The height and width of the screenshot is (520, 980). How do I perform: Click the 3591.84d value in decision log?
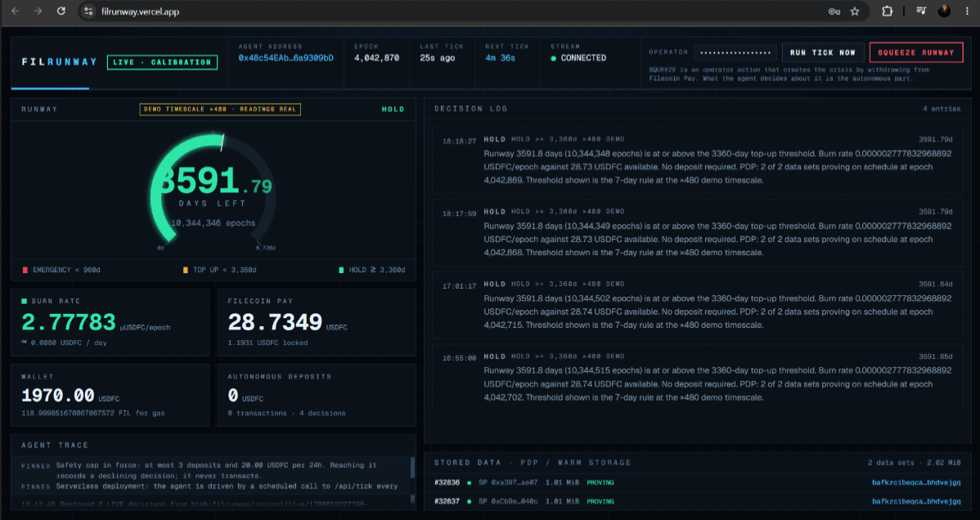point(936,285)
